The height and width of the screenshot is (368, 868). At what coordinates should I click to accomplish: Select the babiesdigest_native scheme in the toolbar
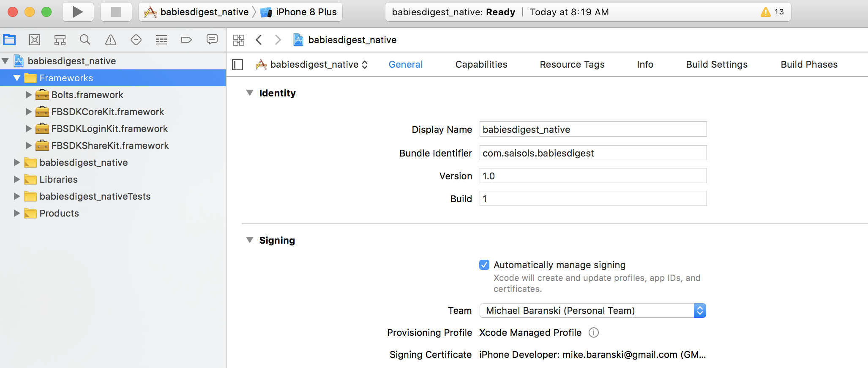coord(197,12)
